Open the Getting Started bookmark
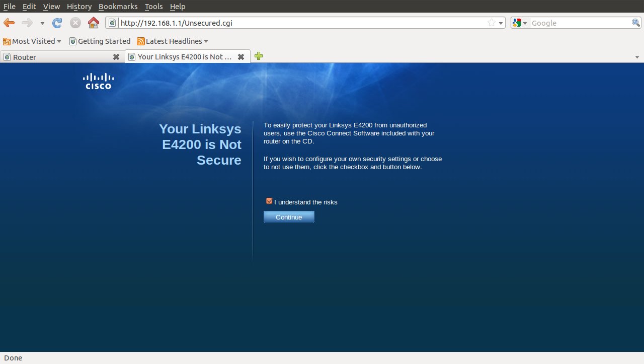This screenshot has height=364, width=644. click(100, 41)
